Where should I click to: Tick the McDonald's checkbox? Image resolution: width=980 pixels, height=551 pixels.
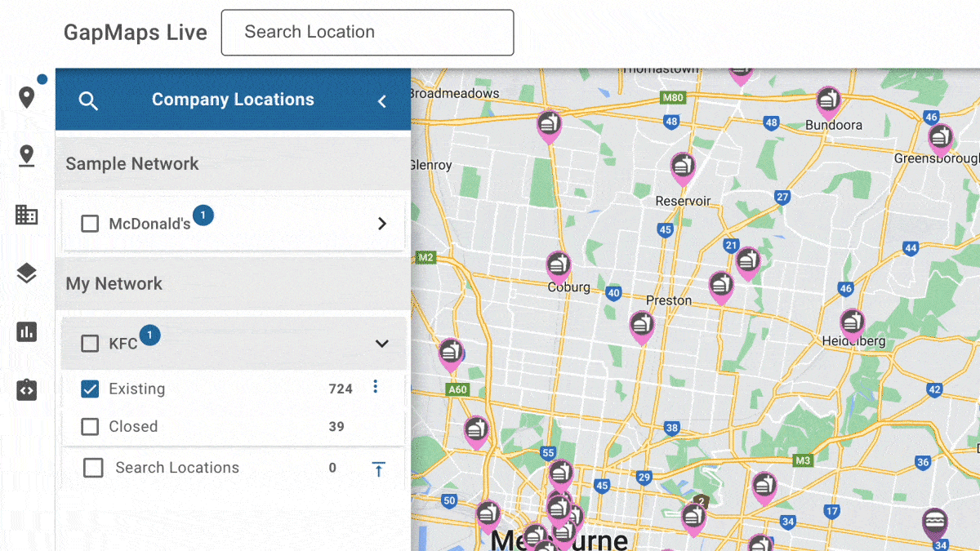[x=90, y=224]
